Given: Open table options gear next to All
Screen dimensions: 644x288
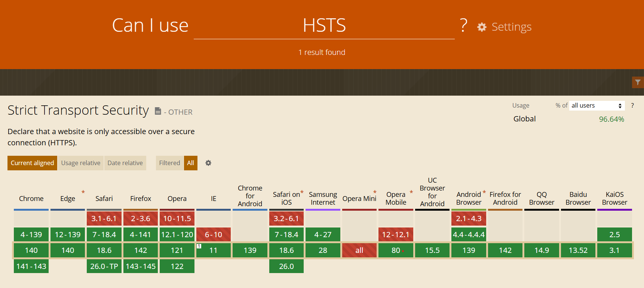Looking at the screenshot, I should click(x=208, y=163).
